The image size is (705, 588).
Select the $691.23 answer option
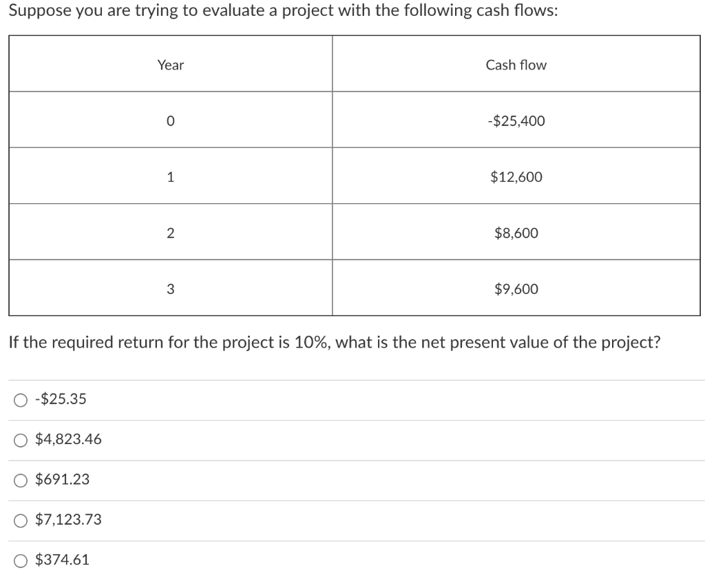click(x=19, y=480)
